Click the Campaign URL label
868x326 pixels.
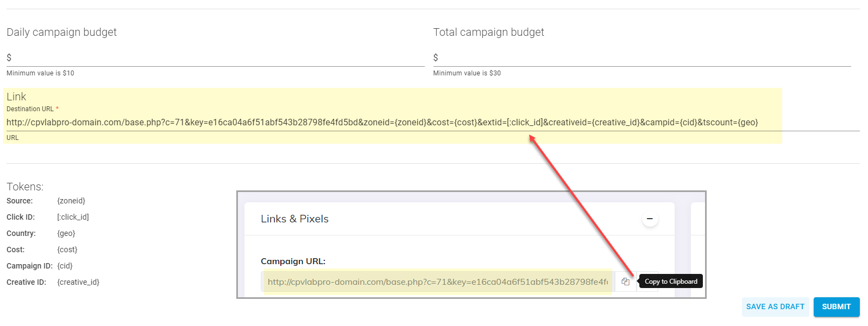293,261
